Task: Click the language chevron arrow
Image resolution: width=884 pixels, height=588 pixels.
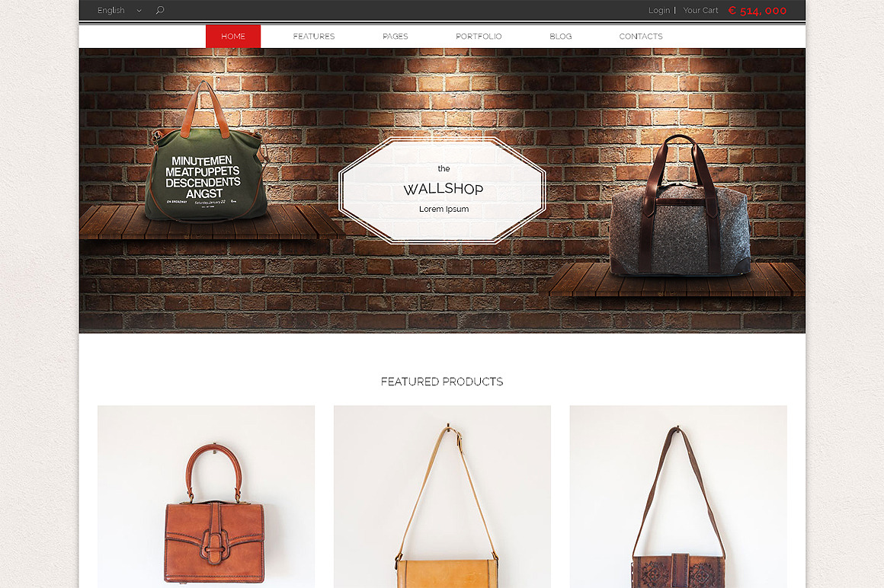Action: 139,11
